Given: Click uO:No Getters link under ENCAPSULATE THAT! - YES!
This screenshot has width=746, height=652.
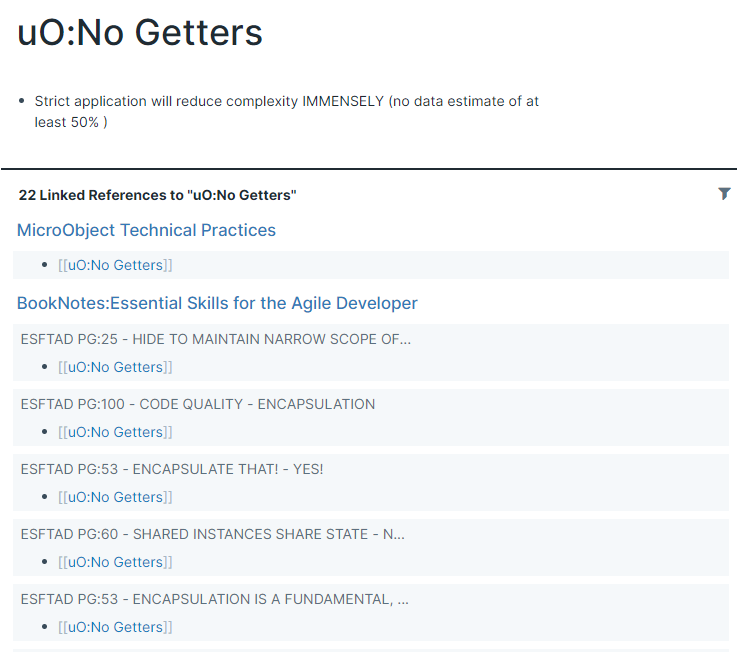Looking at the screenshot, I should click(x=115, y=497).
